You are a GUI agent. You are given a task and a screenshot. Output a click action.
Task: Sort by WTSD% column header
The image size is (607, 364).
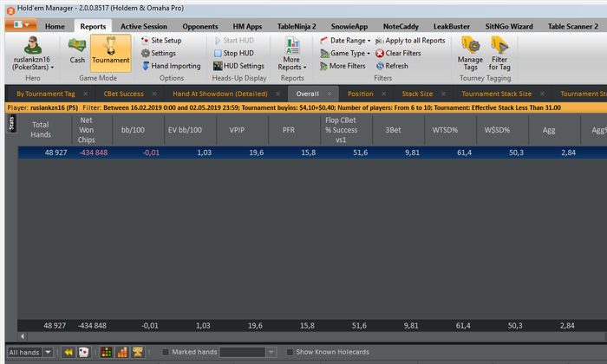point(445,130)
